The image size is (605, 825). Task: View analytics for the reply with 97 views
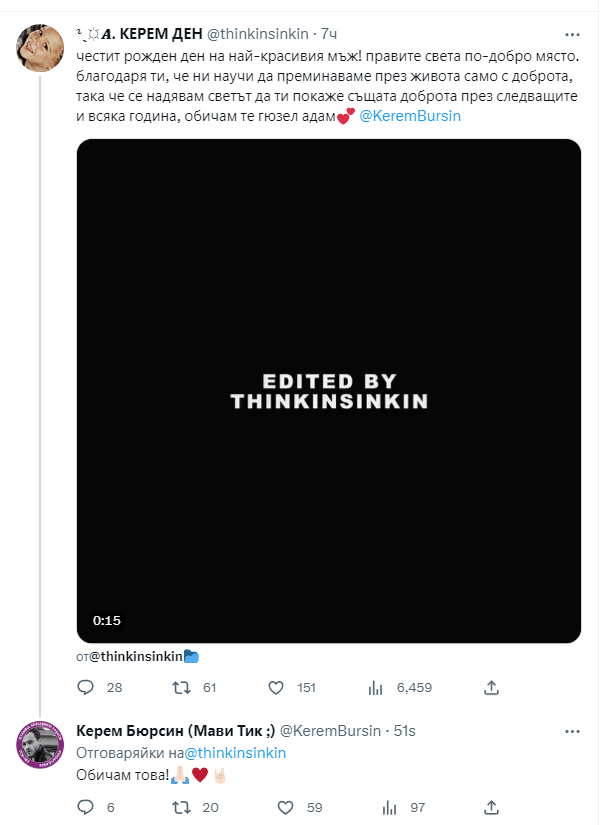tap(377, 807)
